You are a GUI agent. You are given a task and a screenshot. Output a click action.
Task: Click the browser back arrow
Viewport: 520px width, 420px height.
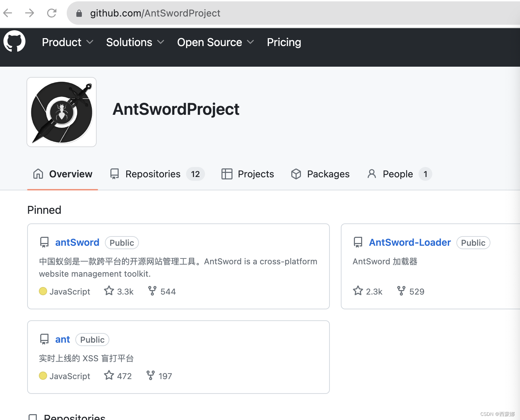[8, 13]
